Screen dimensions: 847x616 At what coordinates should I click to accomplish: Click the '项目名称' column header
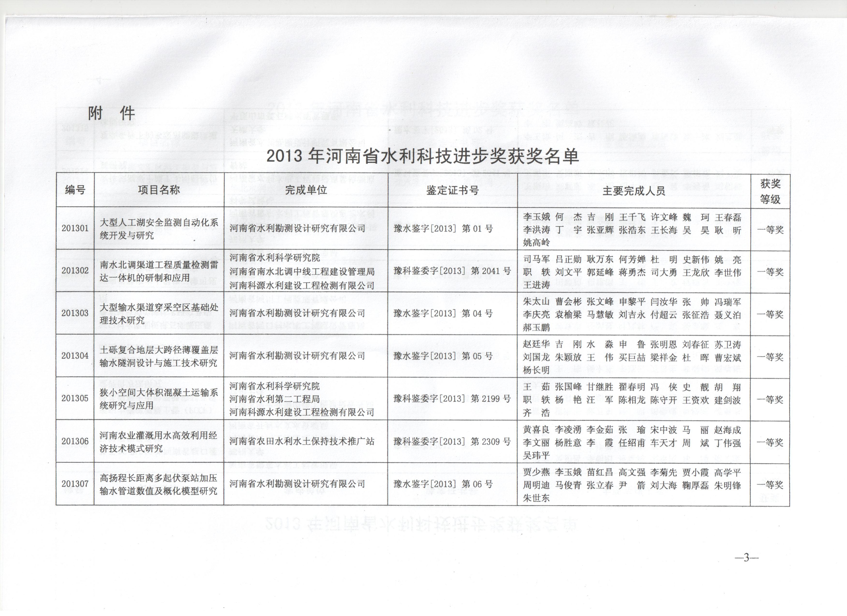pos(159,190)
